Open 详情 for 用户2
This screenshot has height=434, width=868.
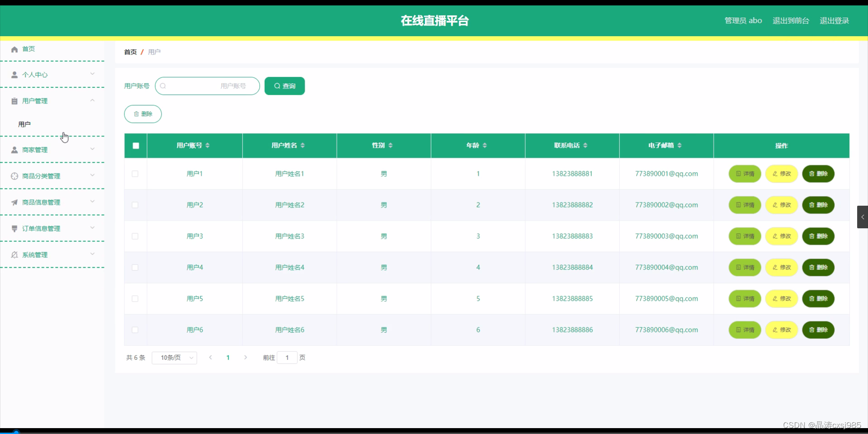[x=745, y=205]
